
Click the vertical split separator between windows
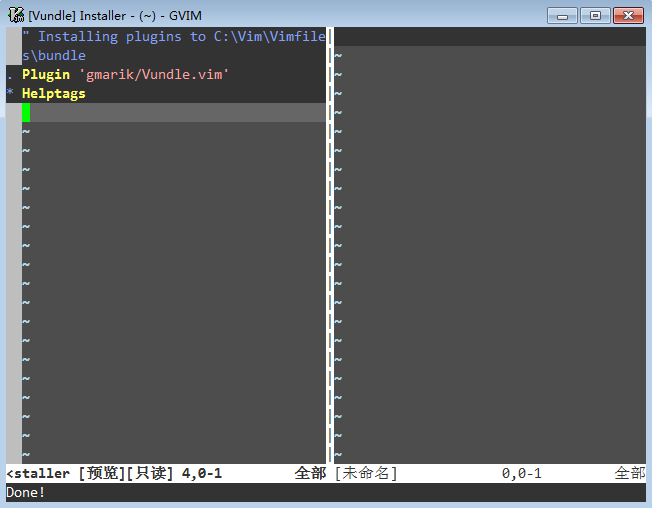tap(330, 245)
